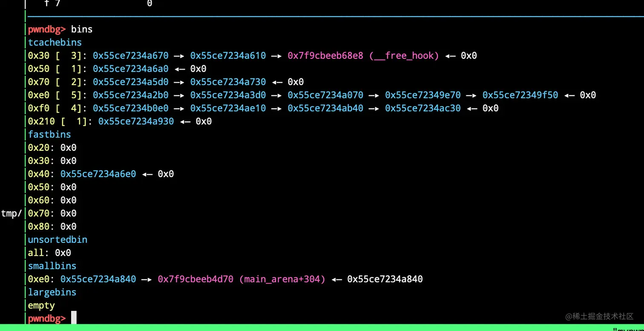Image resolution: width=644 pixels, height=331 pixels.
Task: Select 0x55ce7234b0e0 in 0xf0 tcache
Action: tap(131, 108)
